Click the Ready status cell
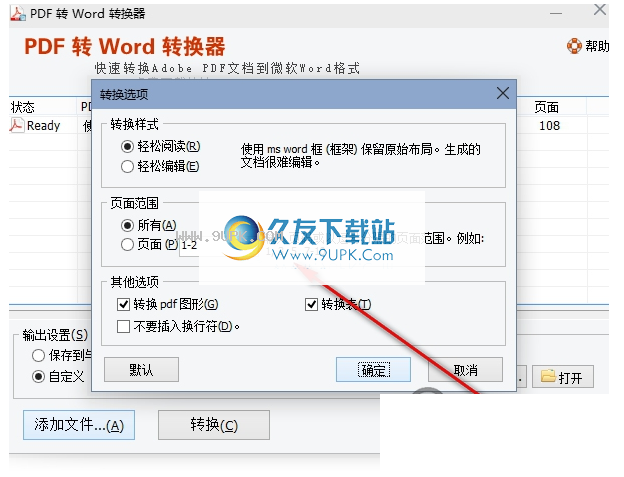This screenshot has width=624, height=477. [x=43, y=125]
